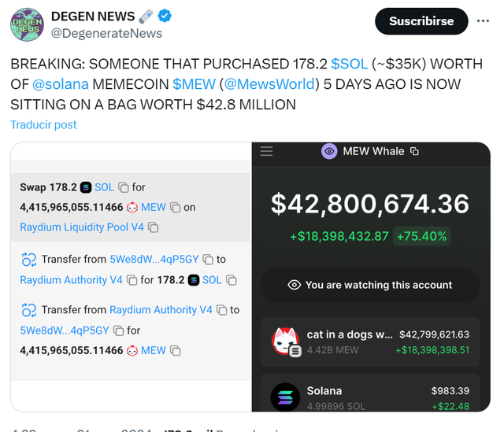Toggle 'You are watching this account'
Screen dimensions: 504x432
(x=369, y=285)
